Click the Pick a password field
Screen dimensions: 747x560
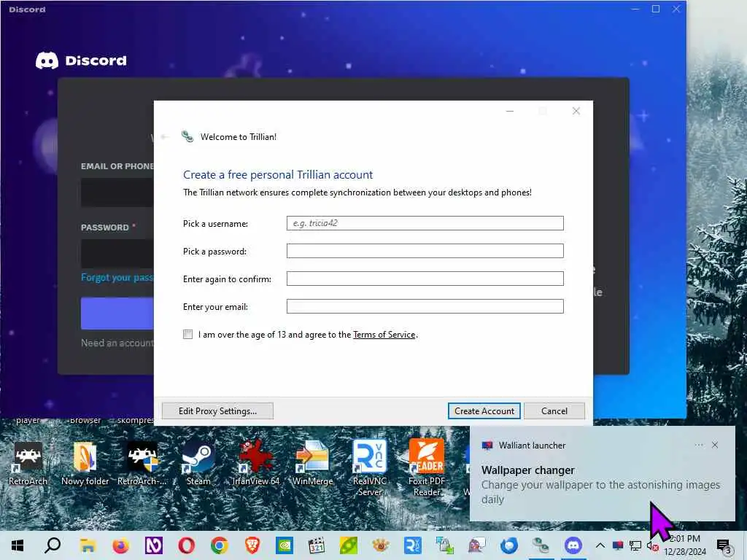425,251
